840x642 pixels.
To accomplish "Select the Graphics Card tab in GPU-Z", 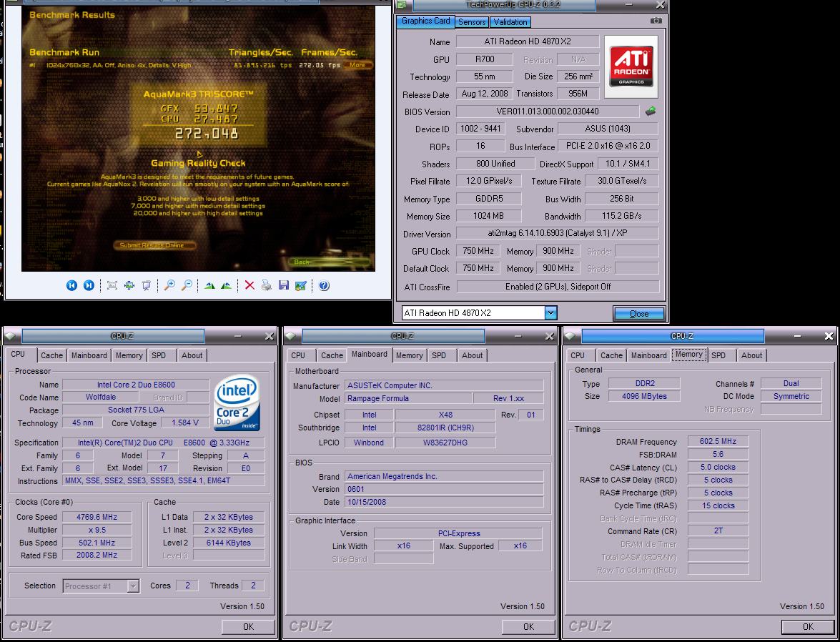I will [426, 21].
